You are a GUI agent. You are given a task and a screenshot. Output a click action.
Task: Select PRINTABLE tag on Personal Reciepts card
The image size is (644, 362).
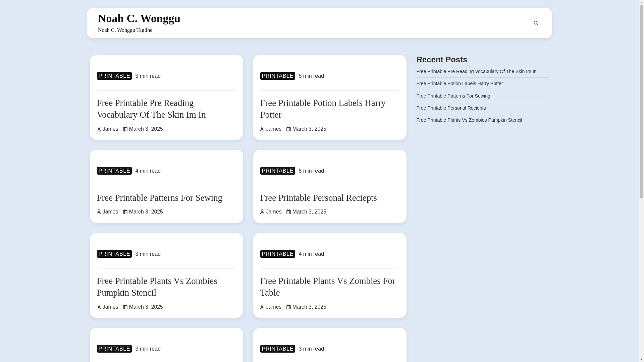[x=277, y=171]
